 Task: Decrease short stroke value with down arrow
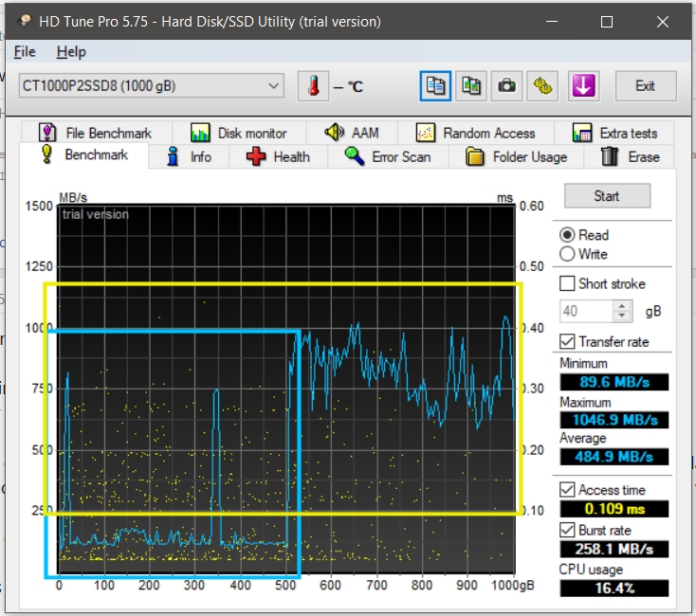[622, 316]
